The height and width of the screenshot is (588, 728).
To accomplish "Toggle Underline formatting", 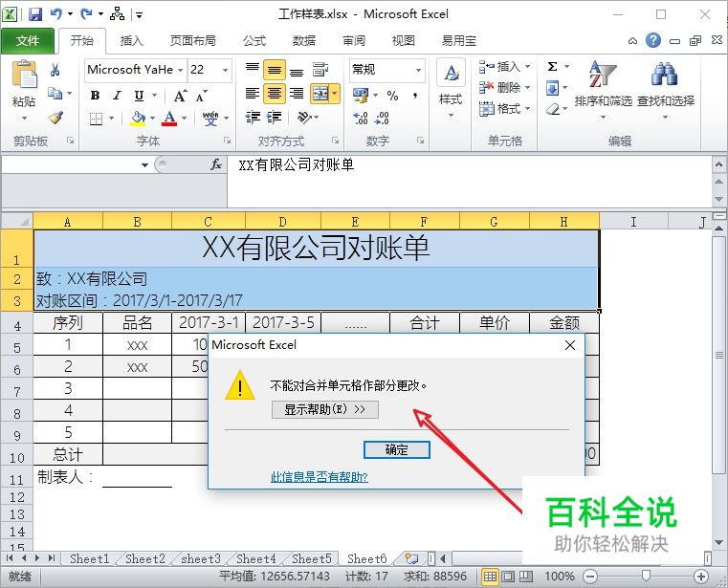I will pyautogui.click(x=139, y=96).
